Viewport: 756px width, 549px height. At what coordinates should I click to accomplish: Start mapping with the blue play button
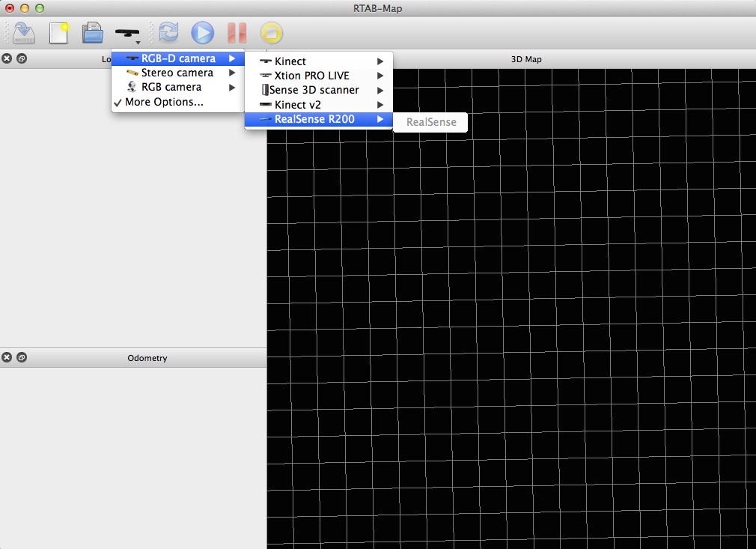[202, 33]
